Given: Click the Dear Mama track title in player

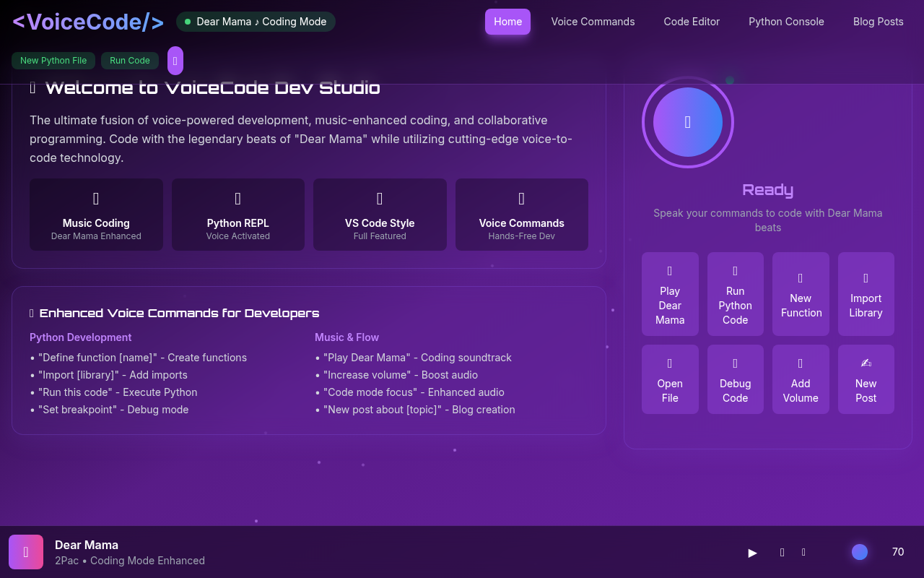Looking at the screenshot, I should [x=87, y=545].
